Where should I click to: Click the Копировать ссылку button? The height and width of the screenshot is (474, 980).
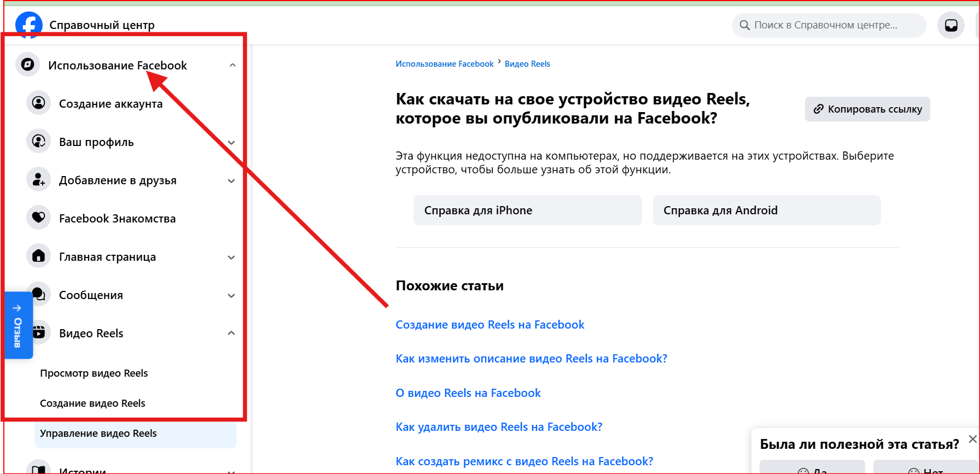pyautogui.click(x=867, y=109)
